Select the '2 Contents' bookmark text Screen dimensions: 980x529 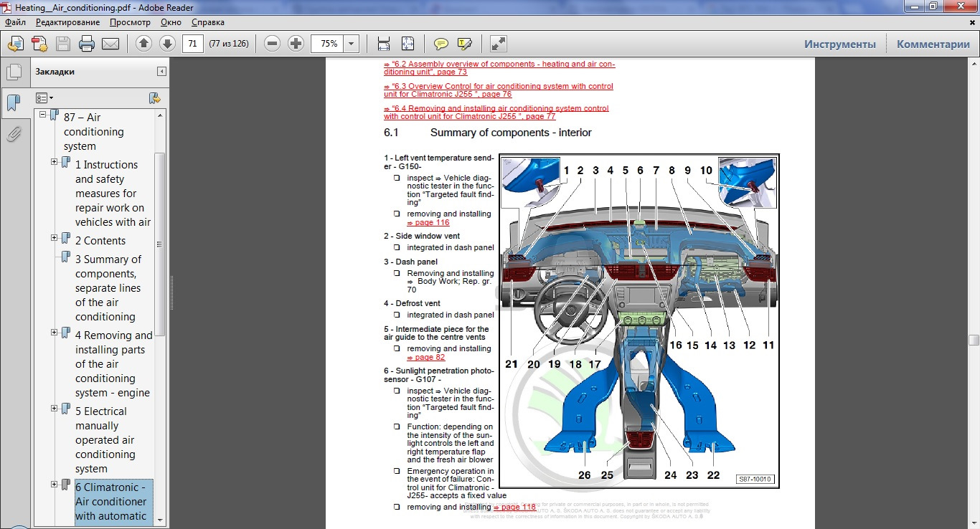pos(100,241)
